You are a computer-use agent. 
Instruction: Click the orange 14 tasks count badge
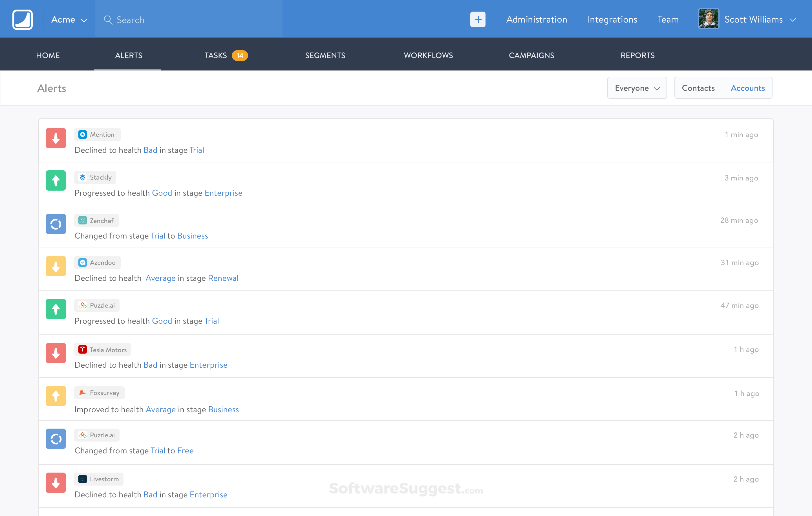point(240,55)
